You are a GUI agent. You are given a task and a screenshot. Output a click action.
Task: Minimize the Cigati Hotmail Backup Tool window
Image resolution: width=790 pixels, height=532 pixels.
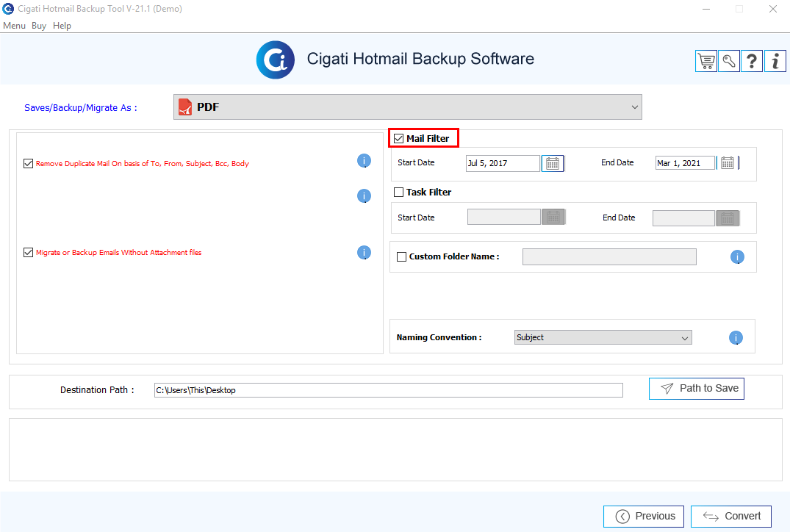pos(706,9)
